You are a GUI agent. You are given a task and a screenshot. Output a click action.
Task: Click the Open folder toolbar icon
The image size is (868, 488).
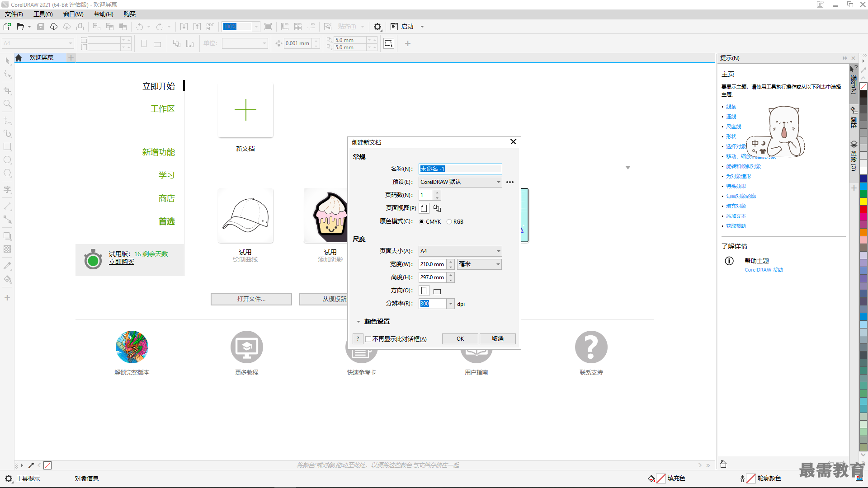point(20,27)
